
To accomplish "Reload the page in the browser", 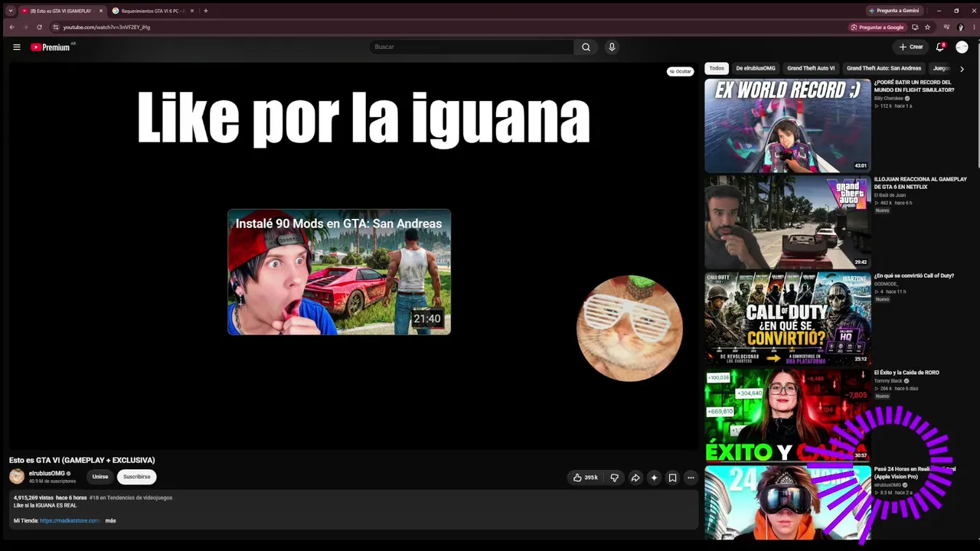I will click(x=39, y=27).
